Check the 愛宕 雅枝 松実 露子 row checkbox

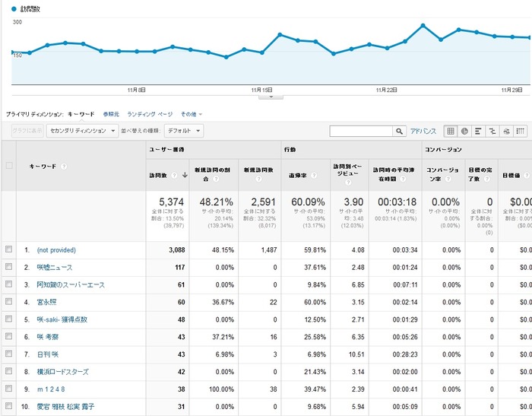(9, 406)
